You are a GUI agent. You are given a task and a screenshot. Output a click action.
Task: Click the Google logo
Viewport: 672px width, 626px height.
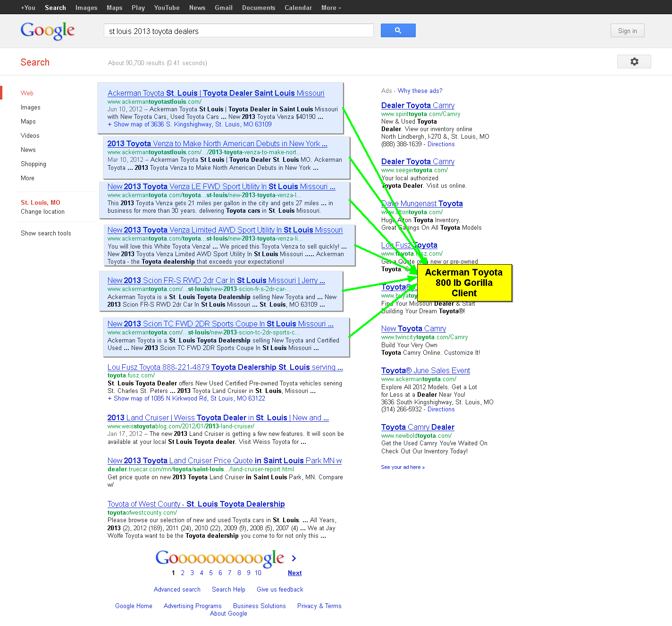[48, 31]
